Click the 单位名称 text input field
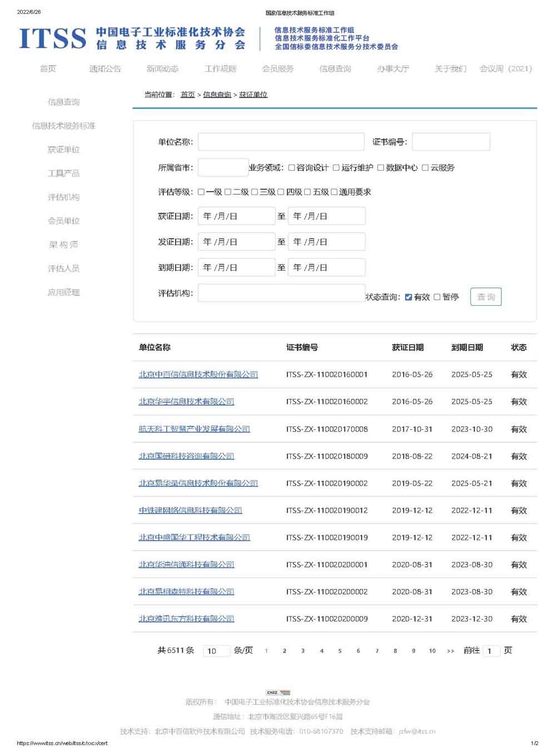 click(281, 142)
